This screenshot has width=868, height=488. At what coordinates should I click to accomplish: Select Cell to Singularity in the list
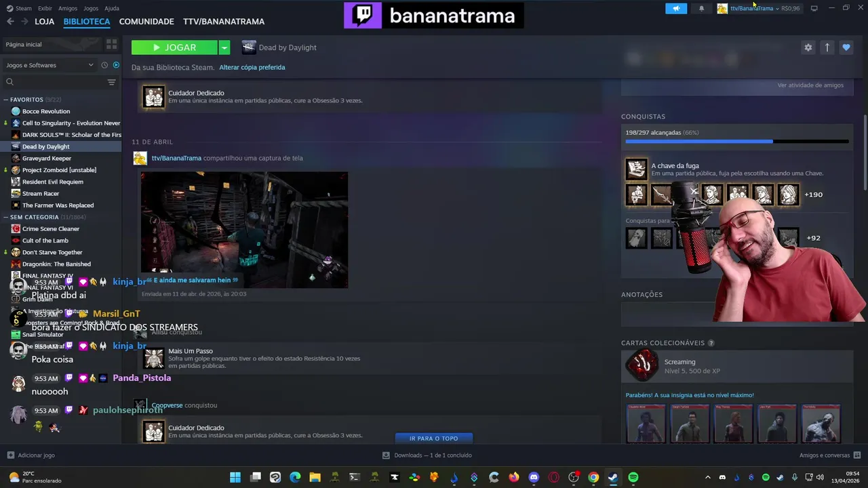point(71,123)
